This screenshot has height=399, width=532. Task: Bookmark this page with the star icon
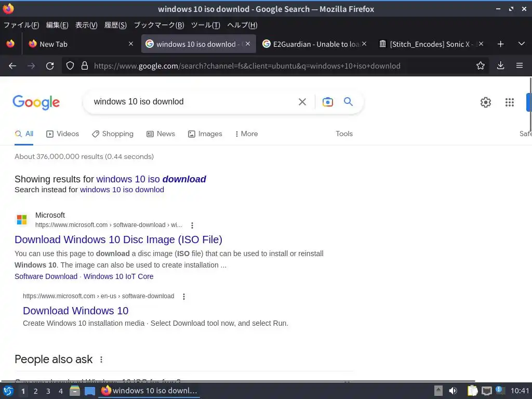tap(481, 66)
